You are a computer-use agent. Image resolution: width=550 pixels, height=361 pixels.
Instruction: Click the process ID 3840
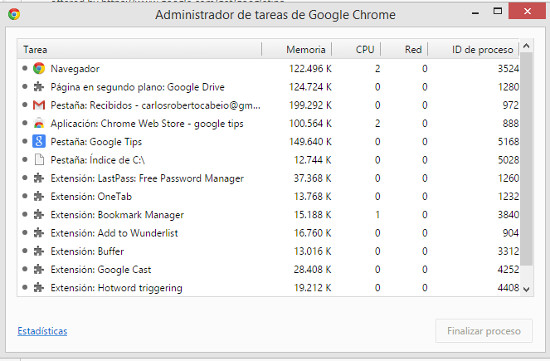pos(508,214)
